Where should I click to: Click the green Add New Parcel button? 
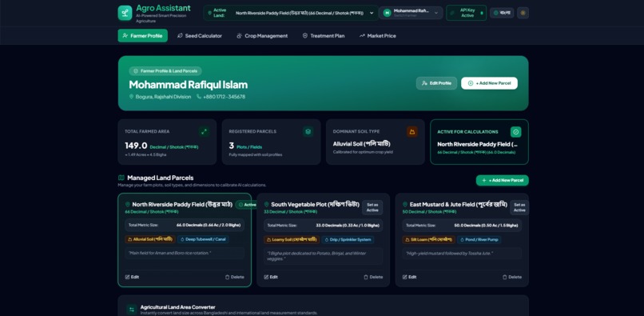503,180
